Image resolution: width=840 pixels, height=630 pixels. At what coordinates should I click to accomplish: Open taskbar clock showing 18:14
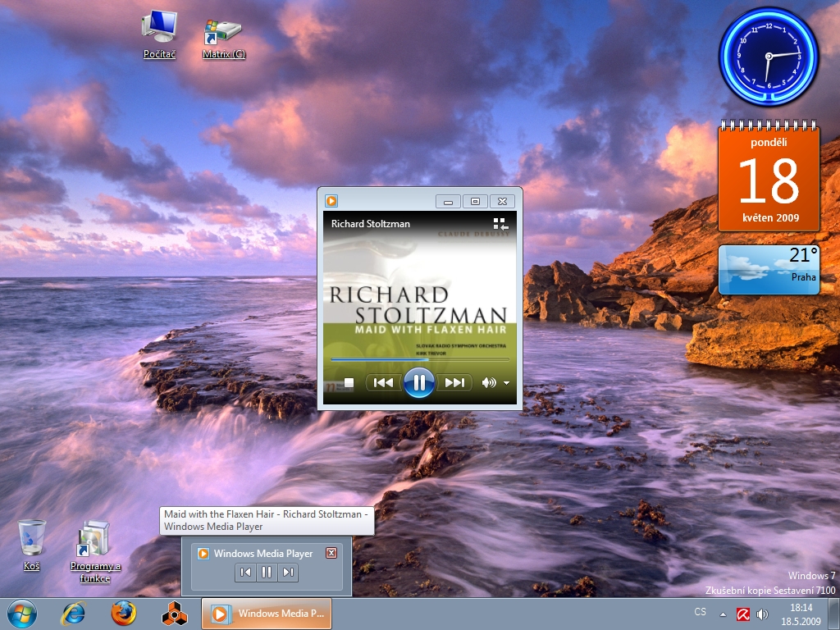pos(801,614)
